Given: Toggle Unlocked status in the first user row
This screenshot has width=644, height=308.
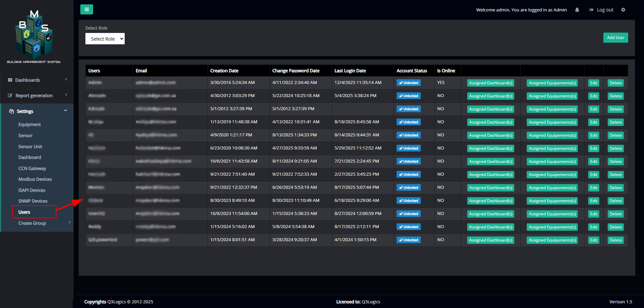Looking at the screenshot, I should point(408,83).
